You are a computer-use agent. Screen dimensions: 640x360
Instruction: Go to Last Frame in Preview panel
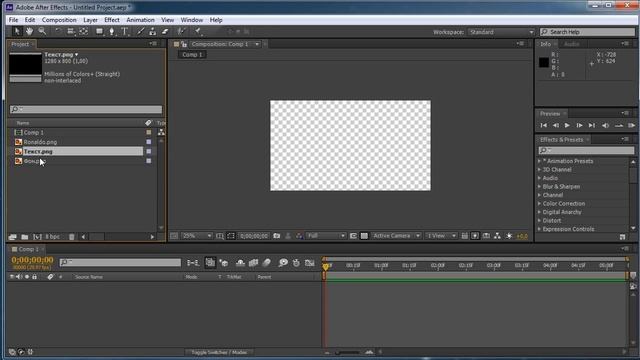592,126
